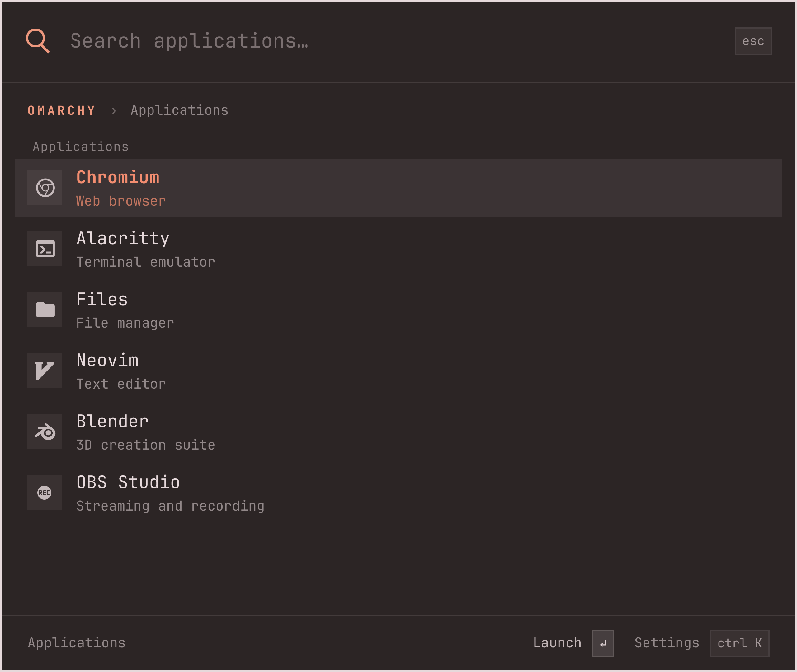Click the magnifying glass search icon
797x672 pixels.
click(x=38, y=41)
